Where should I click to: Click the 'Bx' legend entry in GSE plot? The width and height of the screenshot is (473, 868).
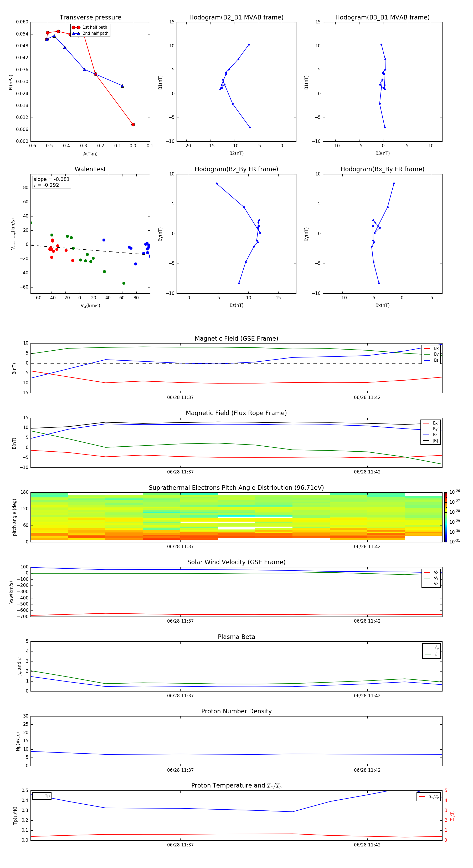click(431, 349)
